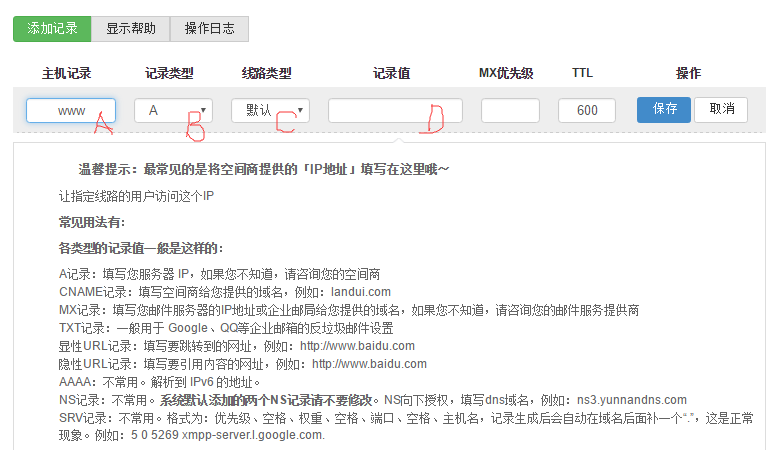Focus the 主机记录 field containing www

point(71,110)
